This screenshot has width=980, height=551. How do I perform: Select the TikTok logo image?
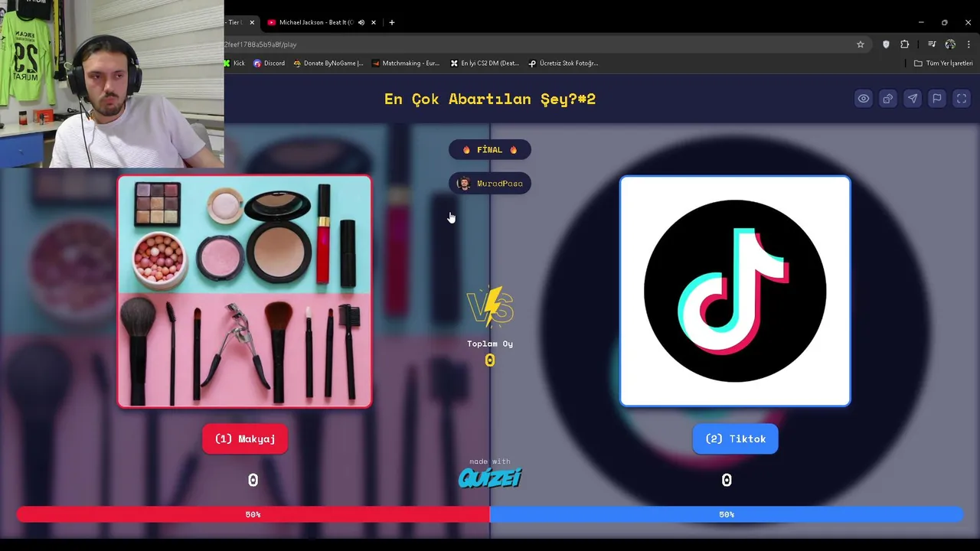[735, 291]
